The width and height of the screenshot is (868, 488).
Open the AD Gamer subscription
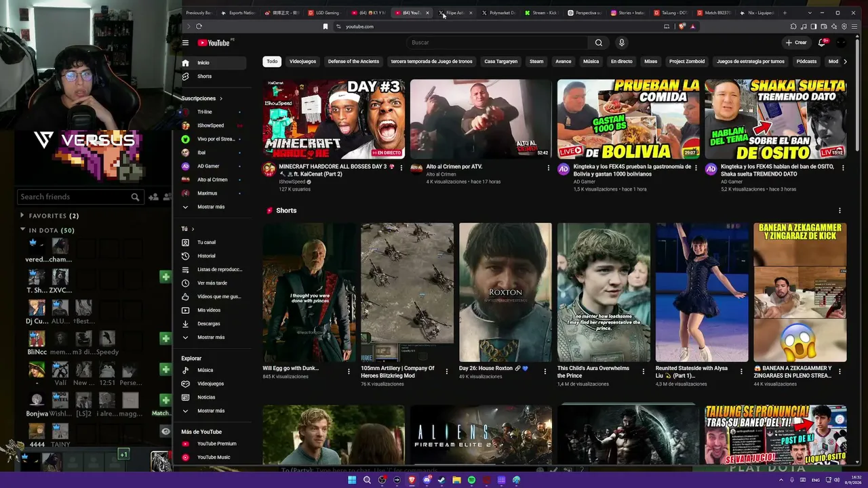click(213, 166)
